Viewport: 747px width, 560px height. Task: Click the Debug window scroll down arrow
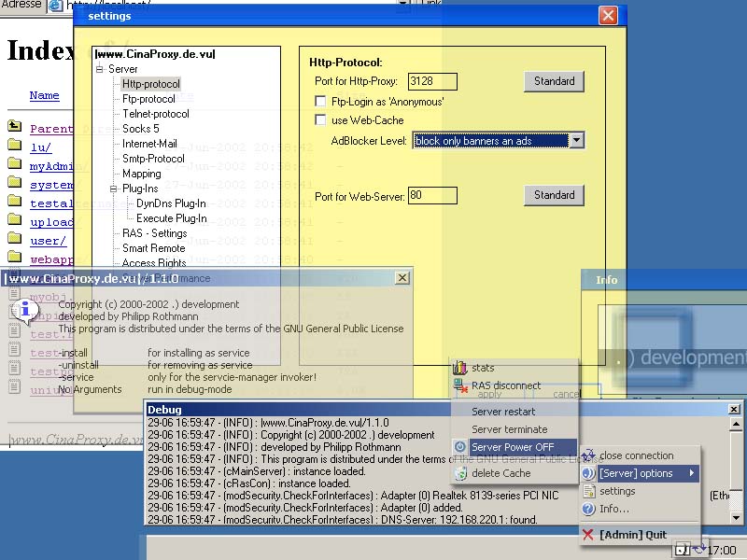pyautogui.click(x=734, y=517)
